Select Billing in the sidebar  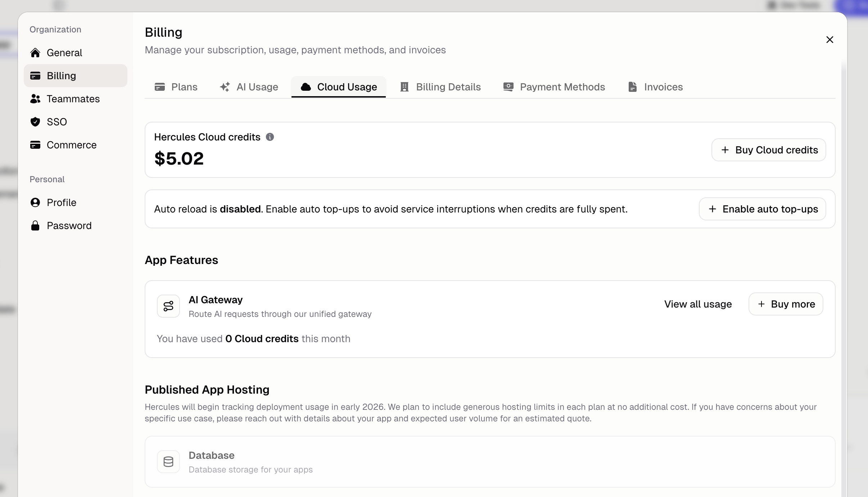tap(76, 76)
